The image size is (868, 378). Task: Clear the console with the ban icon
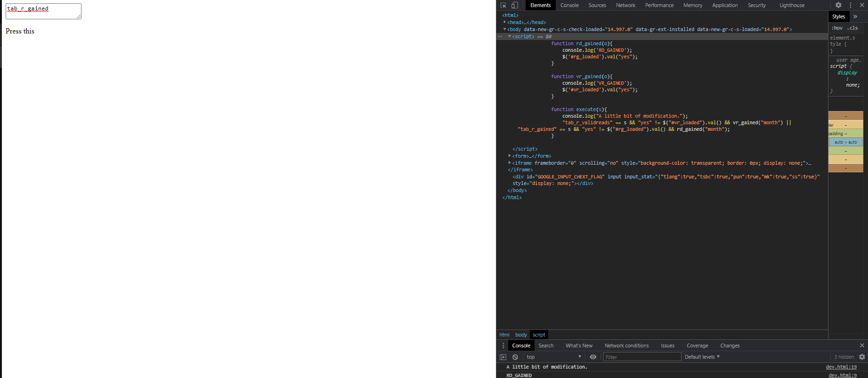tap(515, 357)
